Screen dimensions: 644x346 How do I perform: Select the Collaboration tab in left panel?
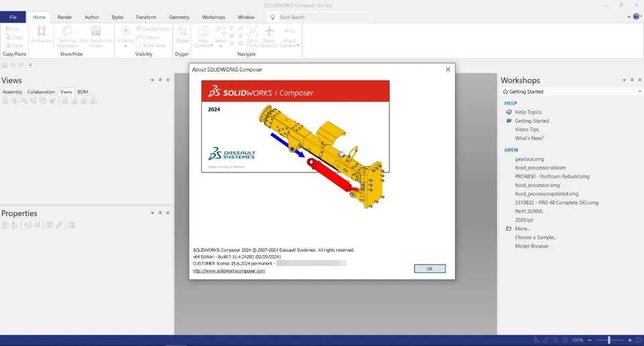(41, 92)
